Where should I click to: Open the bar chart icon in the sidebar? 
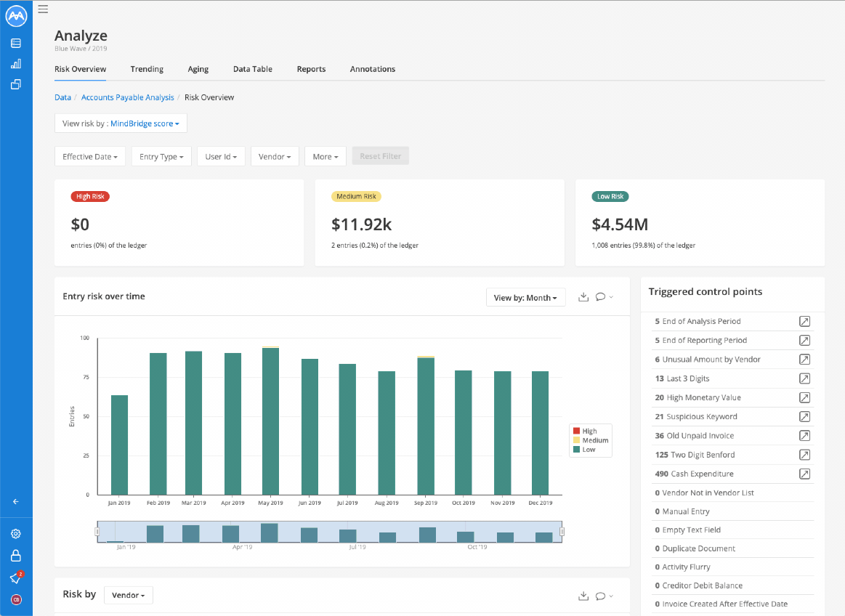tap(16, 64)
